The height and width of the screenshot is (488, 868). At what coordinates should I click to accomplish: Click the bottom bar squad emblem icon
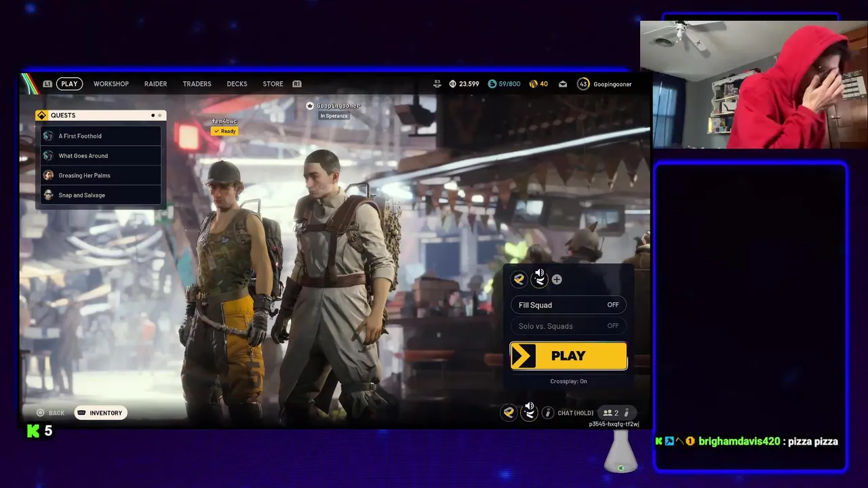pyautogui.click(x=508, y=412)
